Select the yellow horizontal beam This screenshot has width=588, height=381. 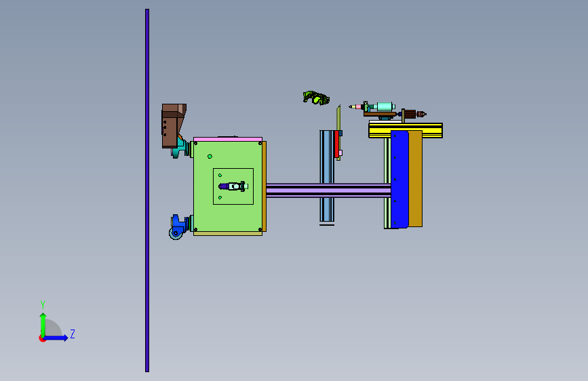[406, 130]
